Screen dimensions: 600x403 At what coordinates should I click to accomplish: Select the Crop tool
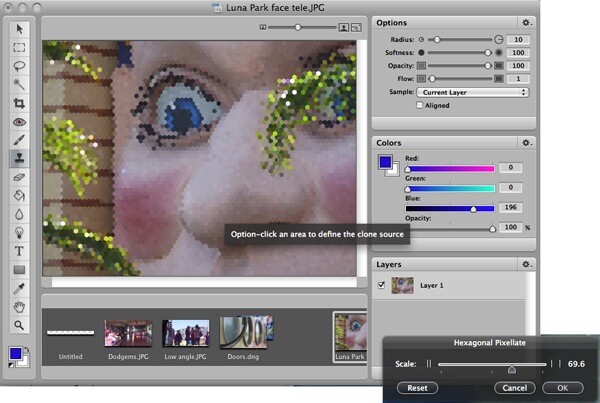click(19, 103)
